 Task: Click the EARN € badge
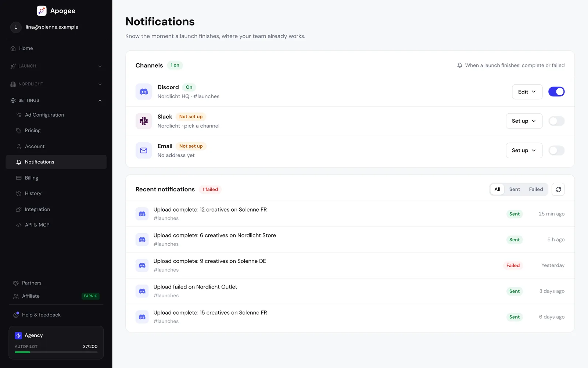(90, 296)
